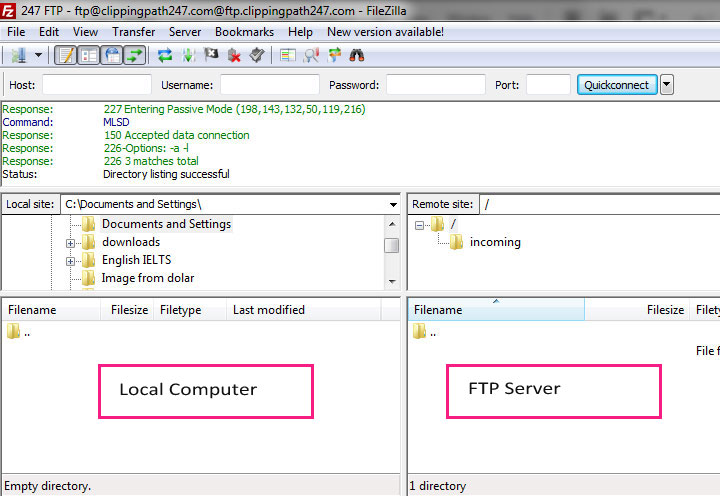This screenshot has height=496, width=720.
Task: Select Image from dolar folder
Action: tap(147, 278)
